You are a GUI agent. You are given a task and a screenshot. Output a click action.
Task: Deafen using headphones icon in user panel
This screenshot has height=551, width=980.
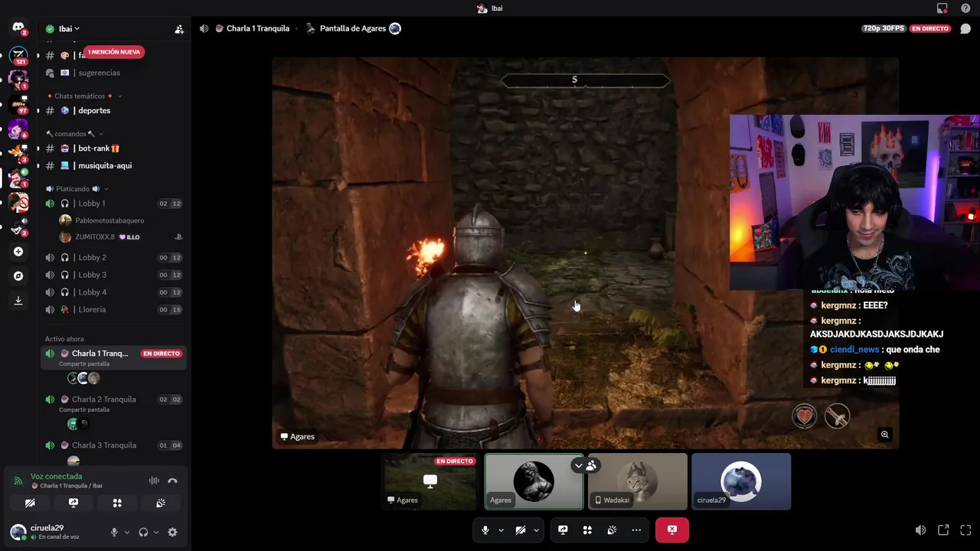143,532
